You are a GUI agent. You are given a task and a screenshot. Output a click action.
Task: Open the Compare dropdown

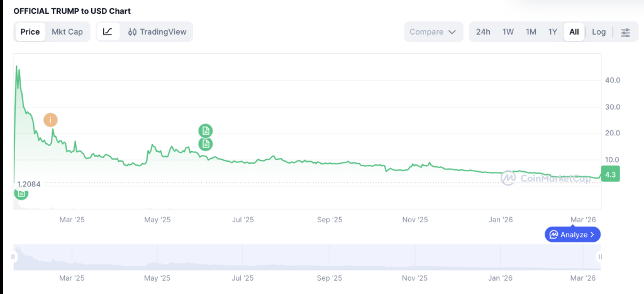click(433, 31)
